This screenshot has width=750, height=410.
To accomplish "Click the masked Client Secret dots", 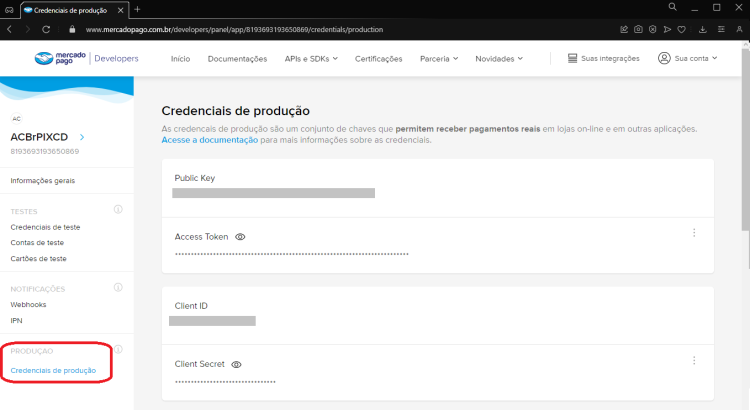I will tap(225, 382).
